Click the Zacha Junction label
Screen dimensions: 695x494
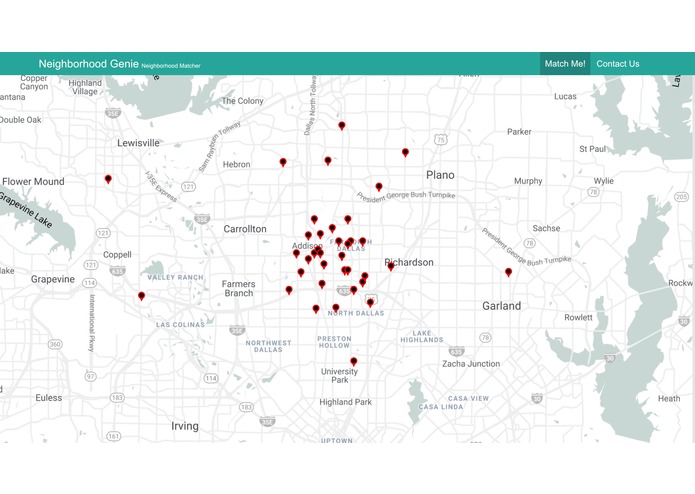point(471,364)
